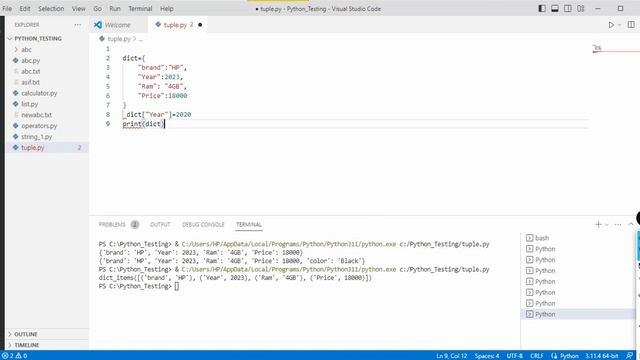Screen dimensions: 640x360
Task: Split the editor to the right
Action: tap(631, 25)
